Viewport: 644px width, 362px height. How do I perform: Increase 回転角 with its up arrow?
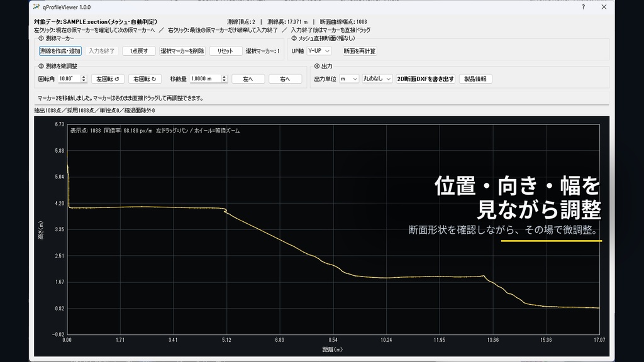pos(84,77)
